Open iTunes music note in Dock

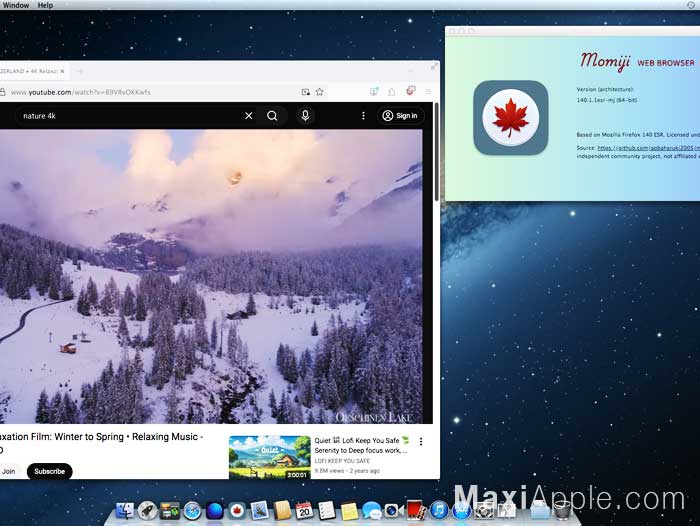(439, 510)
